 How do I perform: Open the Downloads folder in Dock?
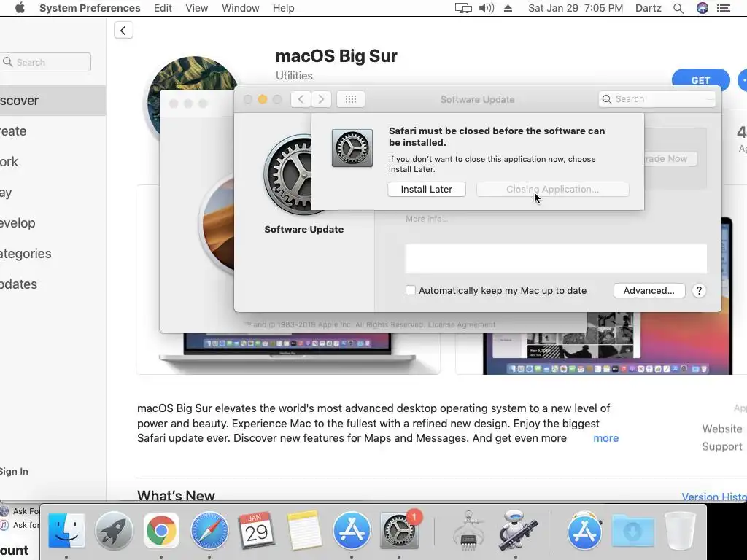pos(632,531)
